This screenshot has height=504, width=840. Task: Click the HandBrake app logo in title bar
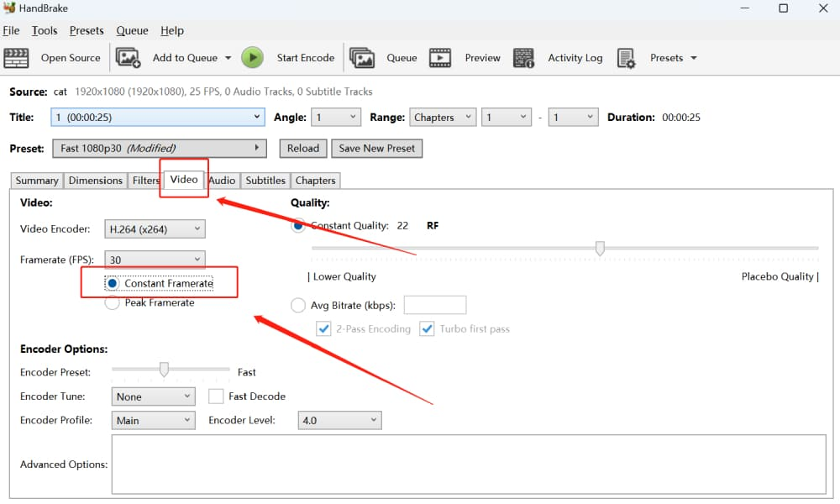point(9,8)
